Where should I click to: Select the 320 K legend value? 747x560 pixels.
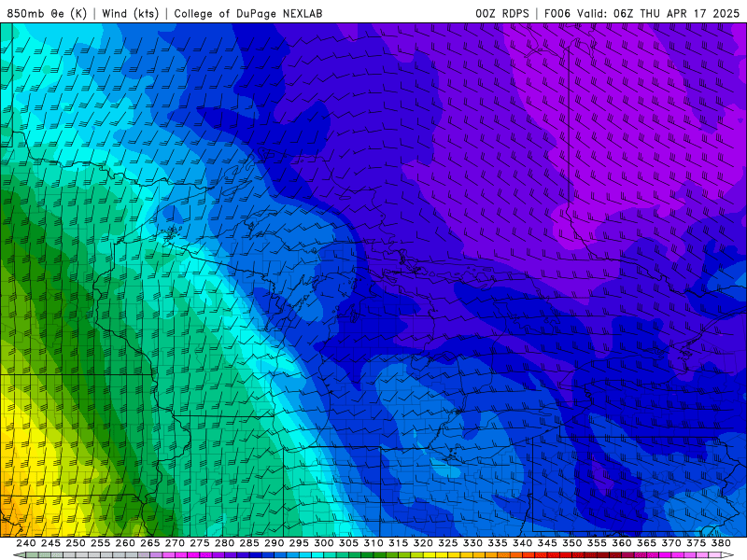tap(423, 543)
